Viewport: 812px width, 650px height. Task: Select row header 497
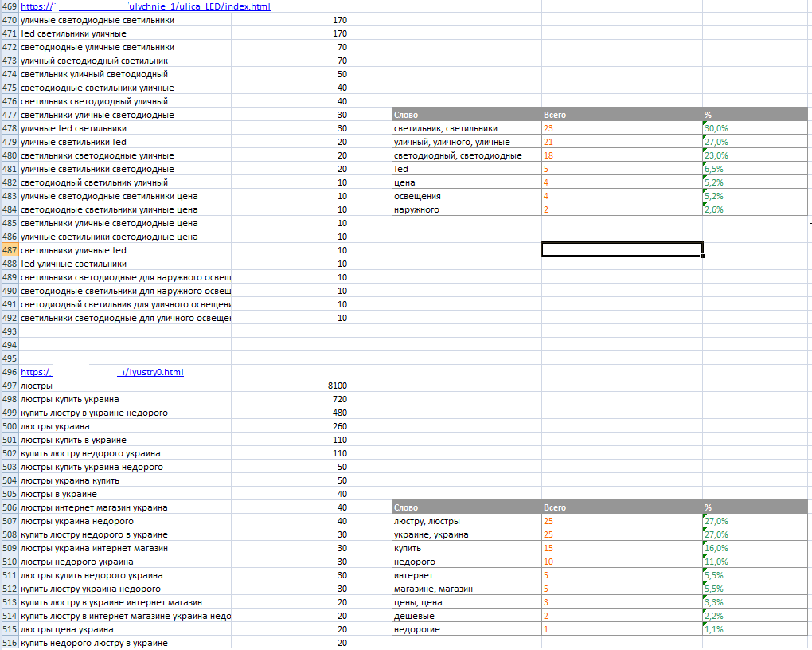pos(10,386)
